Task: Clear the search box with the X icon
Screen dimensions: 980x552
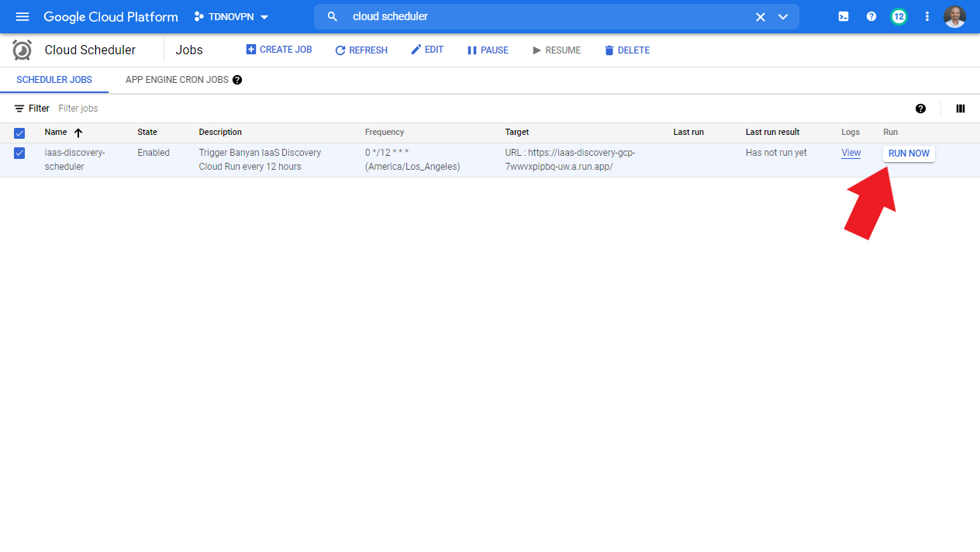Action: point(761,16)
